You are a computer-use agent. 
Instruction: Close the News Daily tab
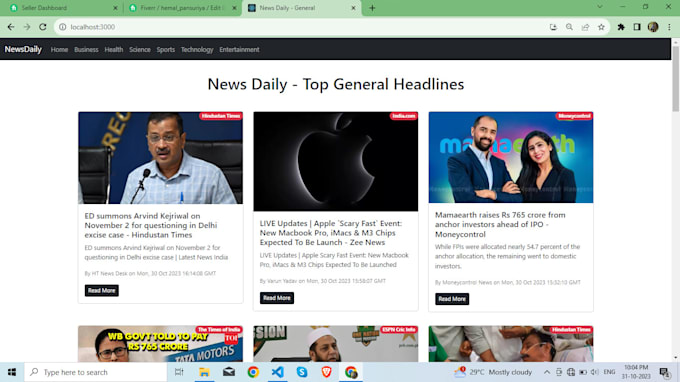coord(353,8)
